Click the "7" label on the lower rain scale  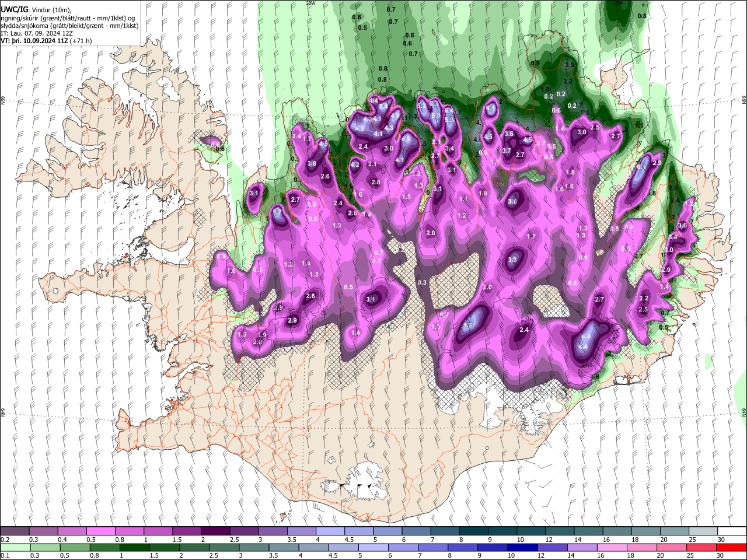[420, 555]
